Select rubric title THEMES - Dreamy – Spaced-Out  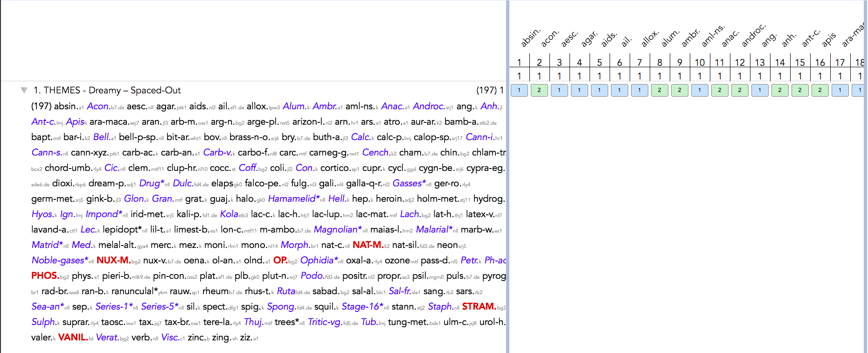click(x=107, y=90)
